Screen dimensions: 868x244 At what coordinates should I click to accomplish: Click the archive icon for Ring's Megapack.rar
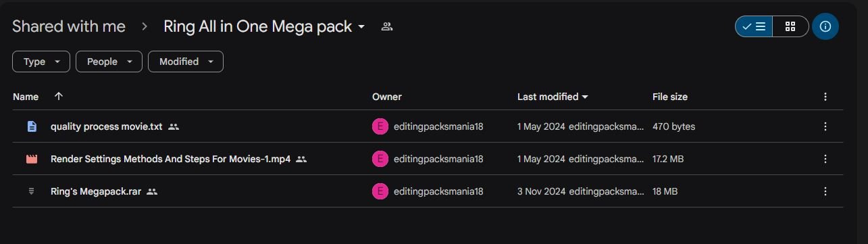pos(32,191)
